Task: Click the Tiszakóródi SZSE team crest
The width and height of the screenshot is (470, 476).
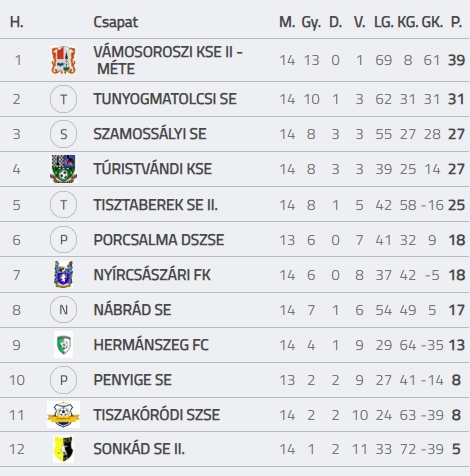Action: (63, 415)
